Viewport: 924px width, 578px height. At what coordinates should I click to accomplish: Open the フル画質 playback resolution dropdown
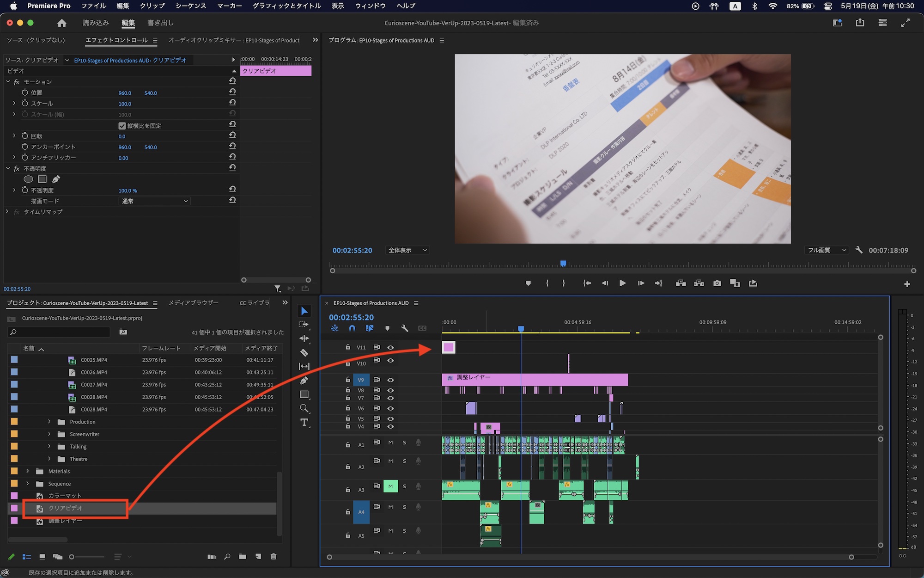tap(827, 250)
